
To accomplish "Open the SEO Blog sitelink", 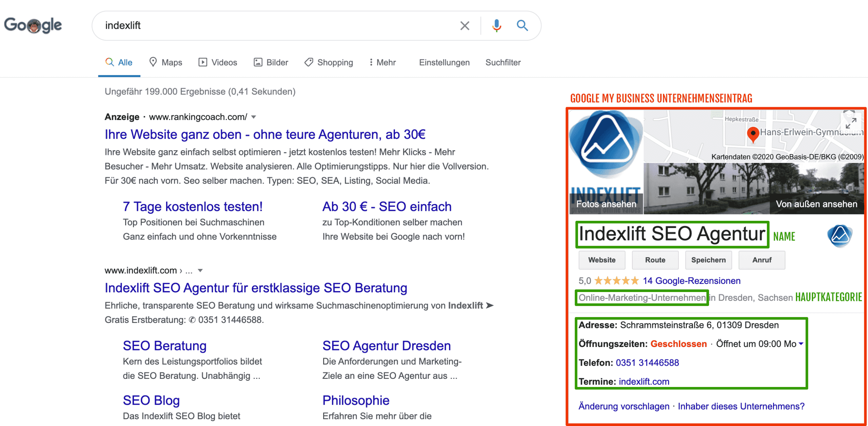I will pyautogui.click(x=151, y=400).
